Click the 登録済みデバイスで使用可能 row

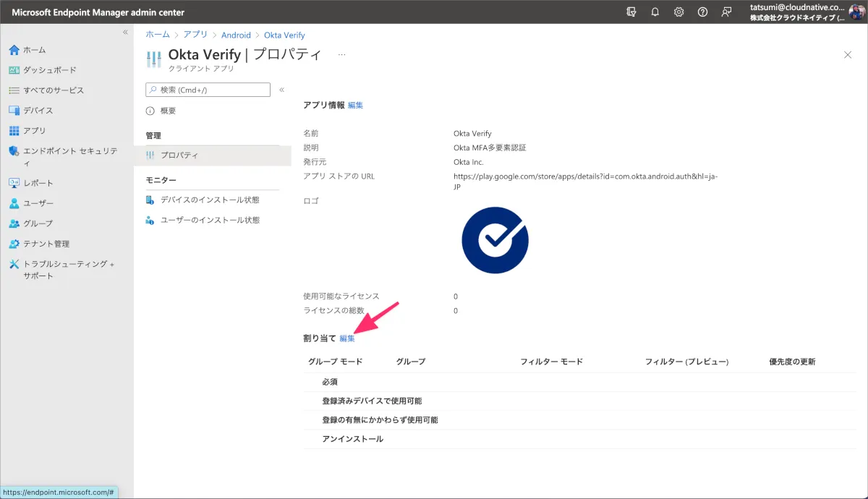[579, 401]
